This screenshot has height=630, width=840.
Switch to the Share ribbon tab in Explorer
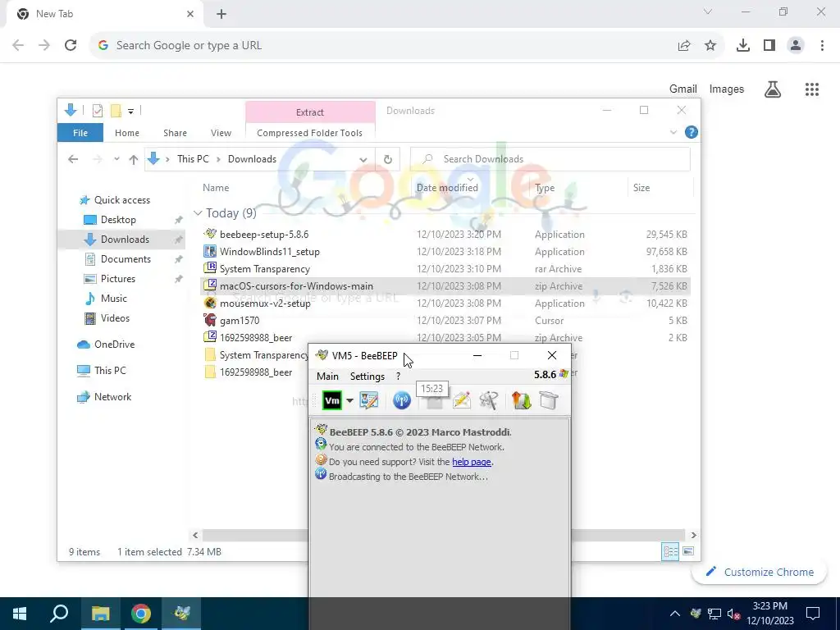176,133
